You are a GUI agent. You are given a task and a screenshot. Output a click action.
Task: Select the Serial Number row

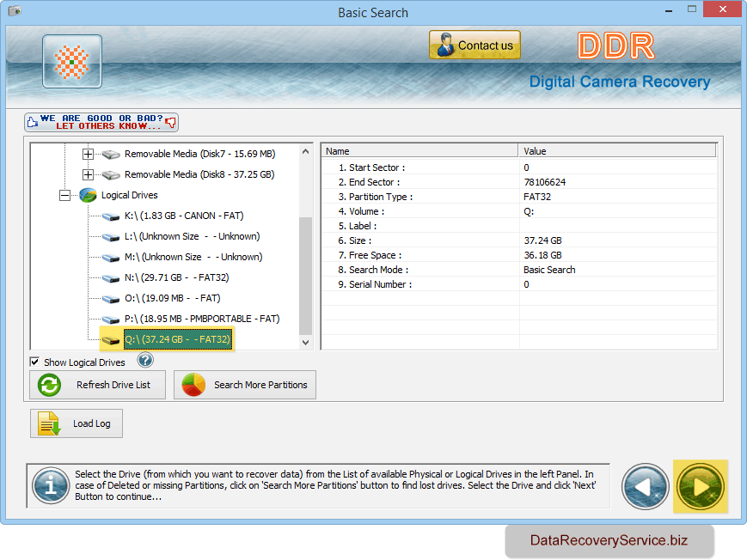tap(519, 285)
